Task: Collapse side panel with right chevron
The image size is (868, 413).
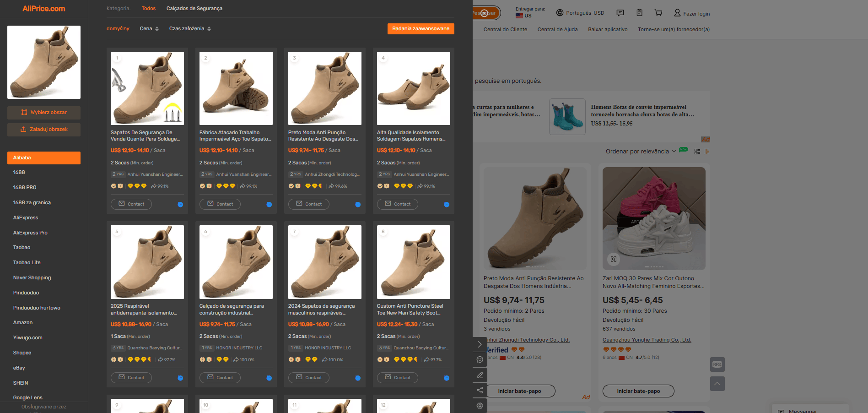Action: tap(480, 344)
